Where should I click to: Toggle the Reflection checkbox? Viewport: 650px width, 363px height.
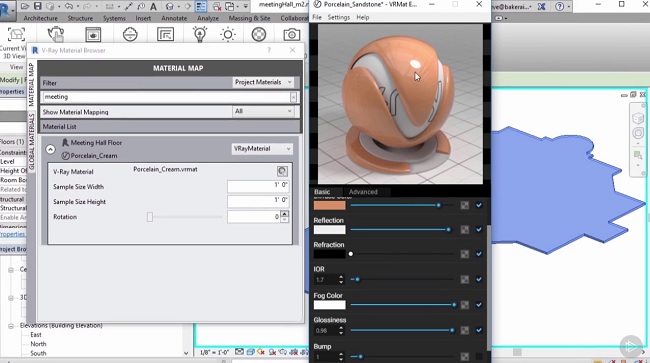(479, 230)
